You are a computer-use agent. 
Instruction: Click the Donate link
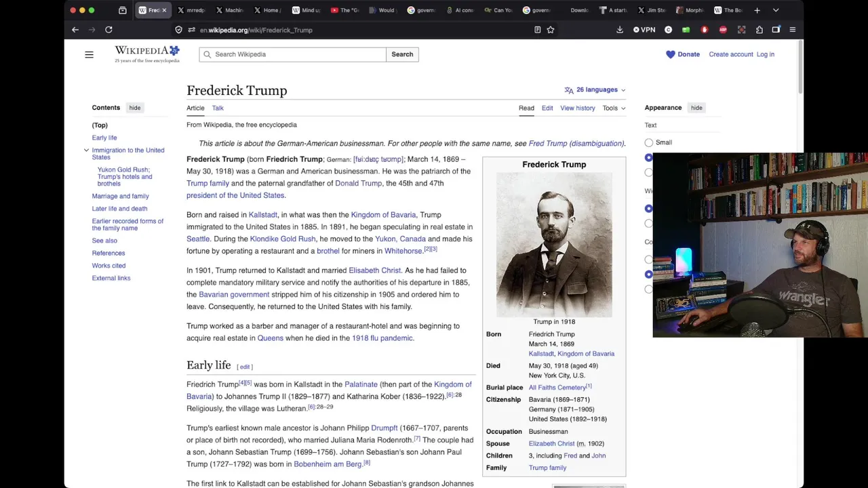coord(688,54)
